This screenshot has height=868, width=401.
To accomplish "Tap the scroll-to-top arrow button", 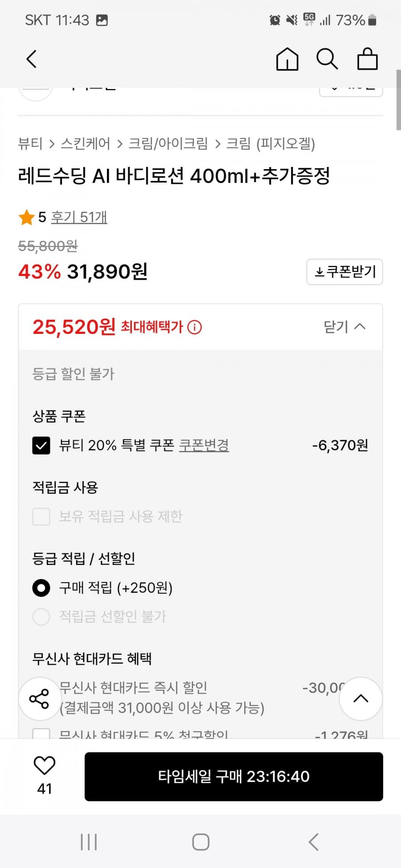I will pos(361,699).
